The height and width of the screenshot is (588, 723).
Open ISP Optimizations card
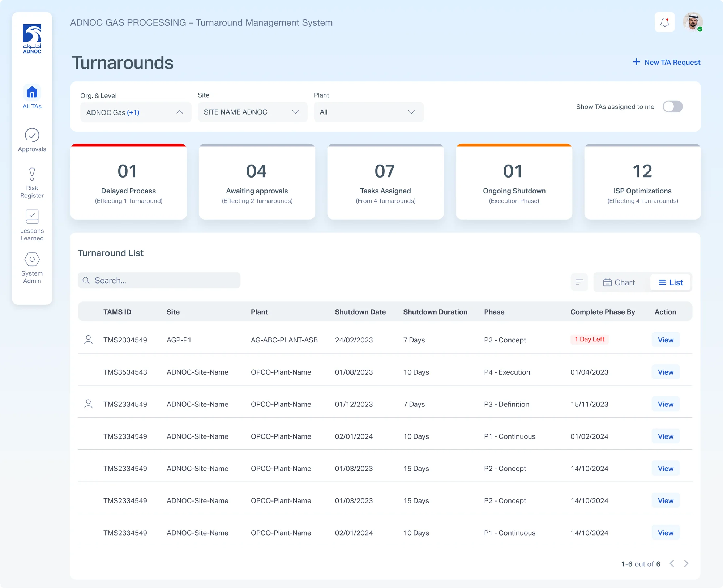(642, 182)
